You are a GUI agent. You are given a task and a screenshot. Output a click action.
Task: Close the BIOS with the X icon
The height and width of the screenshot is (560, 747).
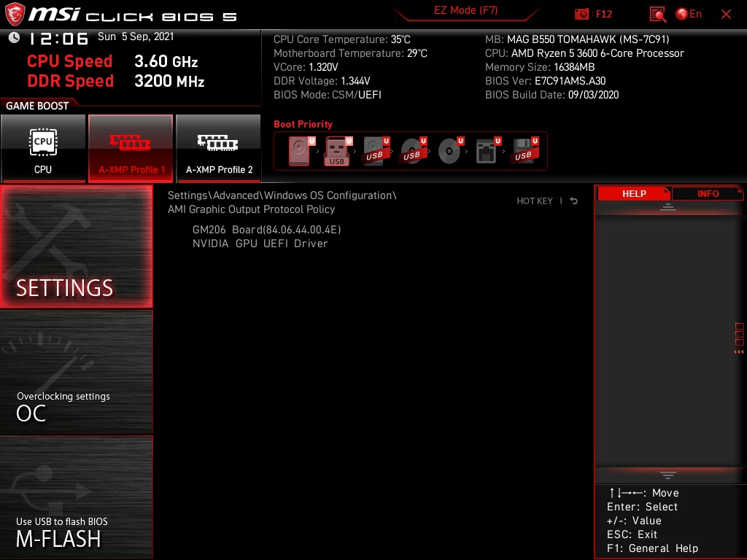pos(726,15)
